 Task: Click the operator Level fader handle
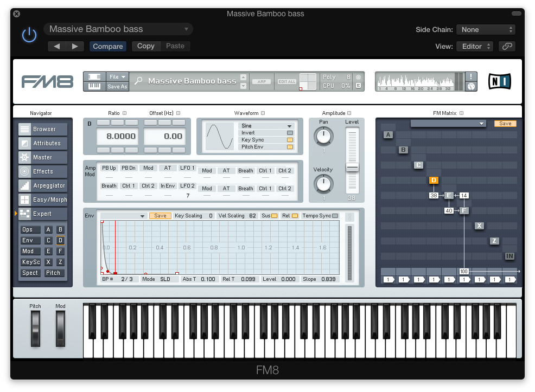[352, 168]
